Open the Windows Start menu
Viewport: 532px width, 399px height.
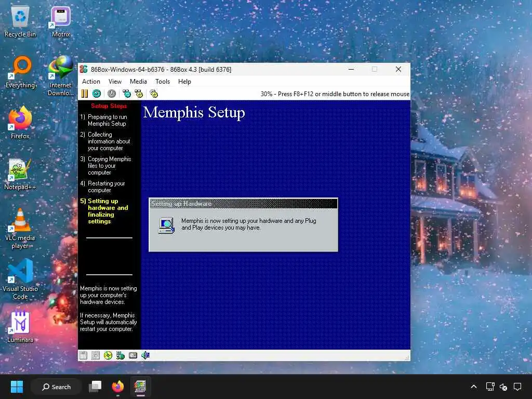[x=17, y=387]
